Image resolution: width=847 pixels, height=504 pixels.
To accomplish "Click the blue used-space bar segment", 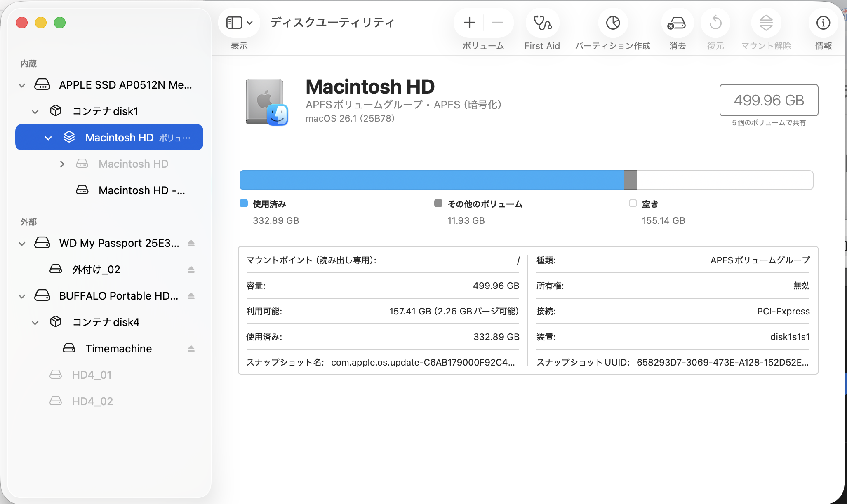I will coord(431,180).
